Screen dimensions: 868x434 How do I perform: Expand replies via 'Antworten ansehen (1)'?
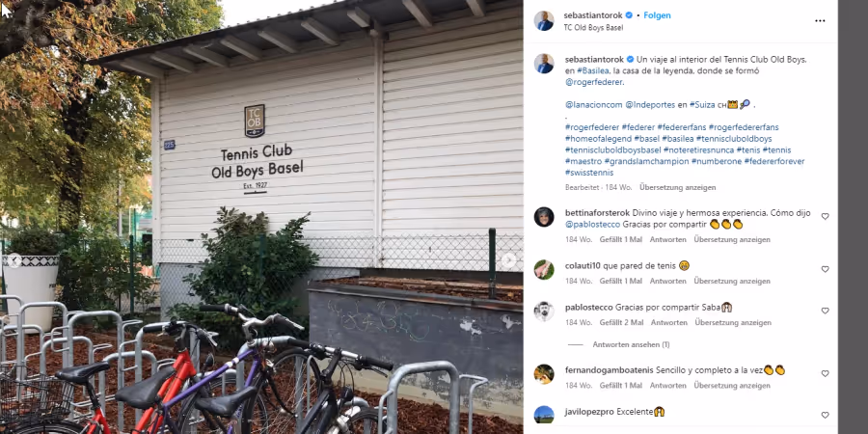(x=631, y=344)
